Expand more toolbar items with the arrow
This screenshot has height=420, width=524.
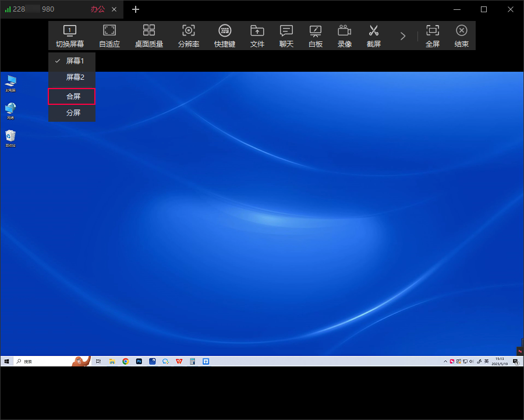point(403,36)
